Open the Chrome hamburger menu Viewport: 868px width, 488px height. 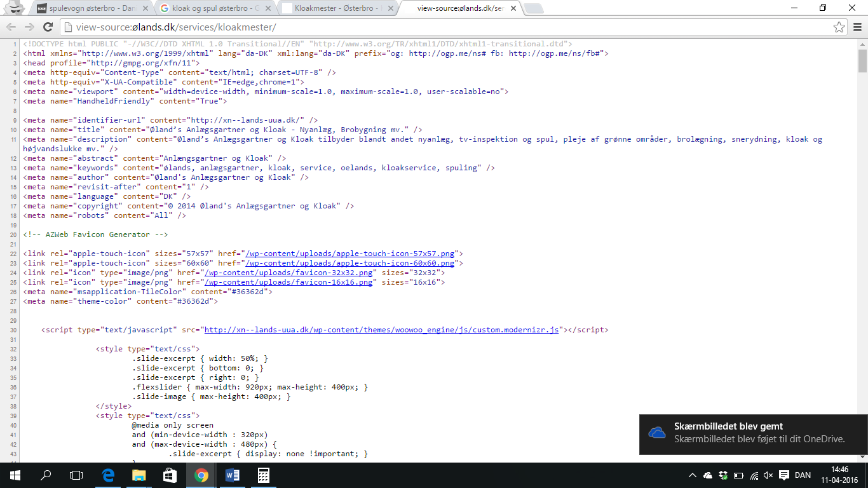click(857, 27)
